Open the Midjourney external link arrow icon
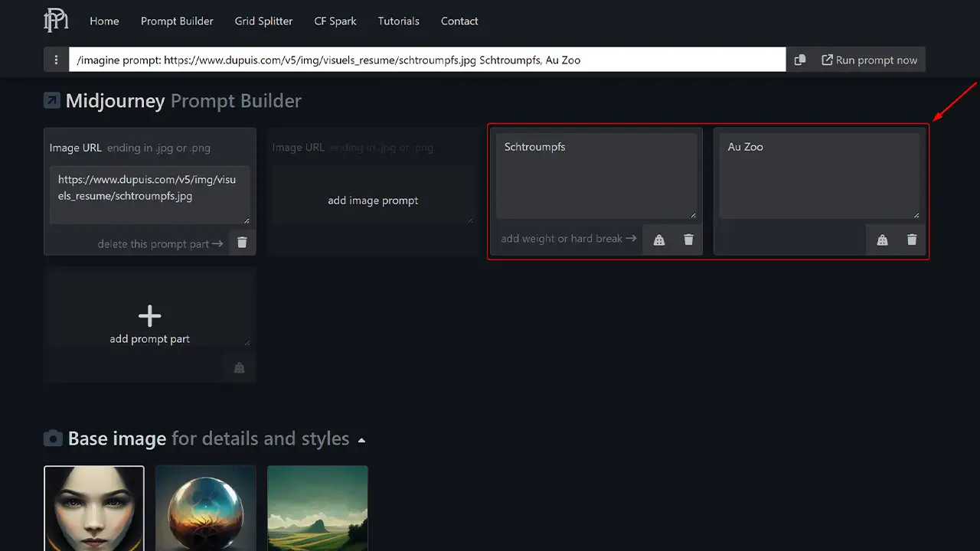This screenshot has height=551, width=980. [x=52, y=100]
